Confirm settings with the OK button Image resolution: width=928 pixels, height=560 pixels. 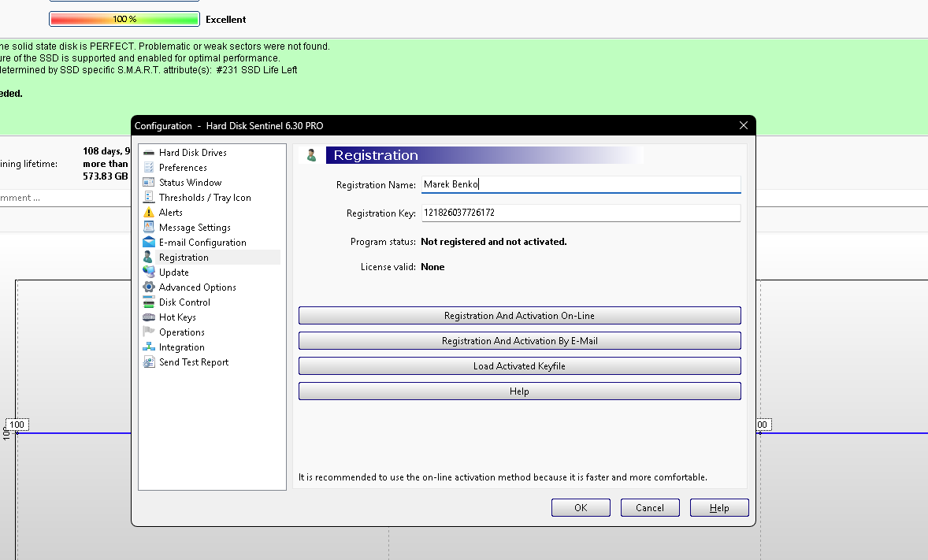click(581, 507)
